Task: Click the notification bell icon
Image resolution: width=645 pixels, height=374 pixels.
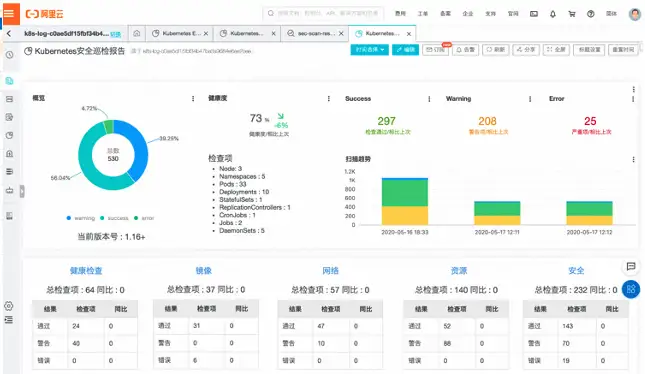Action: click(x=552, y=14)
